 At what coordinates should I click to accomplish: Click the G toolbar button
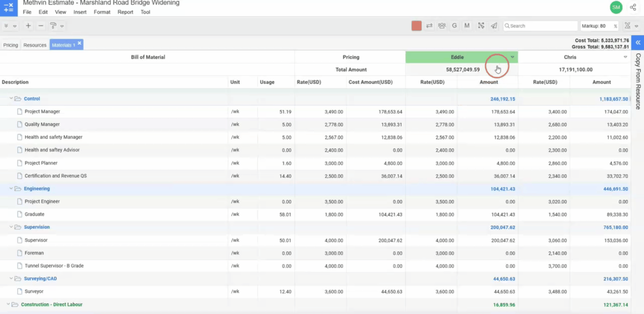click(x=454, y=26)
